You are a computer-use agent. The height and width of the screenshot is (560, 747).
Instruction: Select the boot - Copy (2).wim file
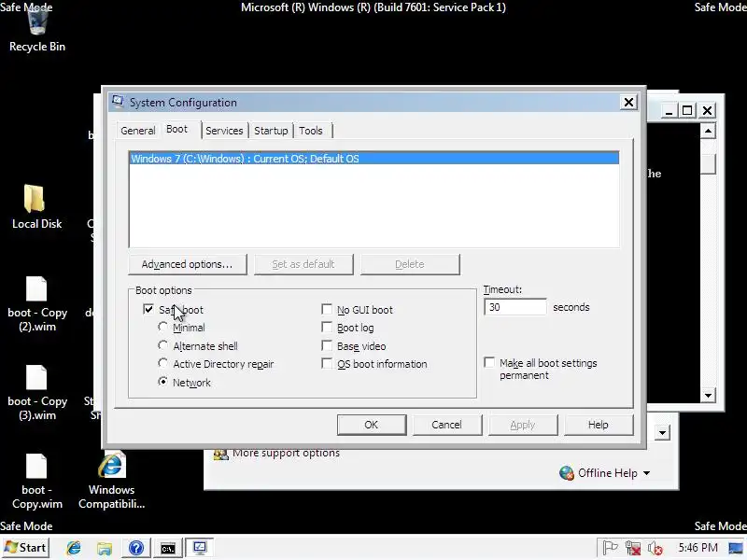(x=36, y=289)
